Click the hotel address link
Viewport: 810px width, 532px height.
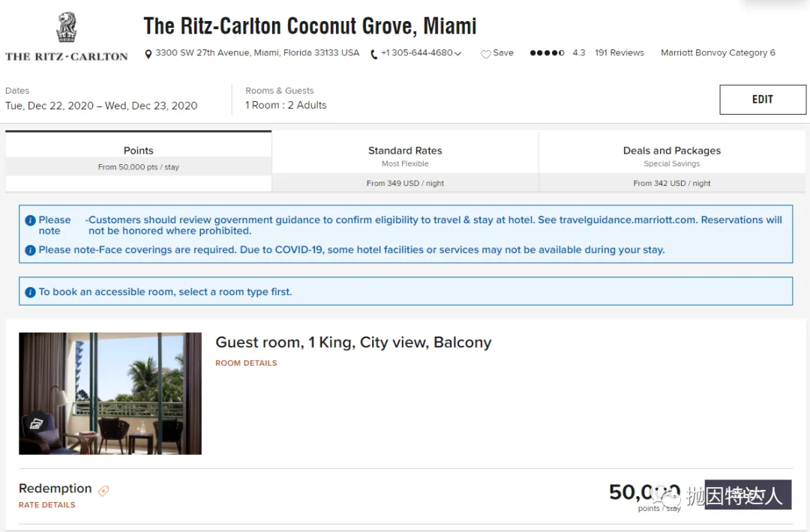pyautogui.click(x=257, y=53)
